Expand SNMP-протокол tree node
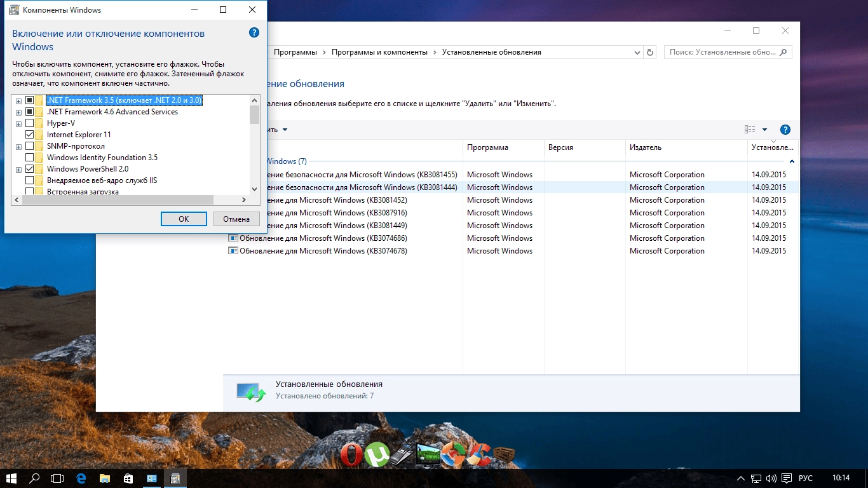Viewport: 868px width, 488px height. pyautogui.click(x=18, y=147)
